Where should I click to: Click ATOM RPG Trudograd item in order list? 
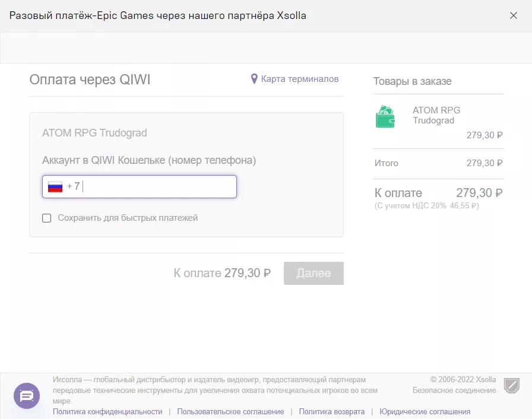click(x=436, y=115)
